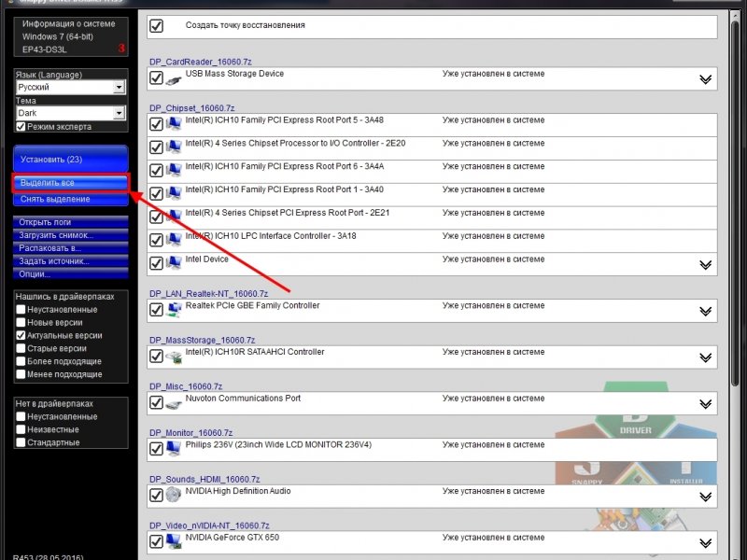This screenshot has height=560, width=747.
Task: Enable Старые версии filter
Action: coord(21,348)
